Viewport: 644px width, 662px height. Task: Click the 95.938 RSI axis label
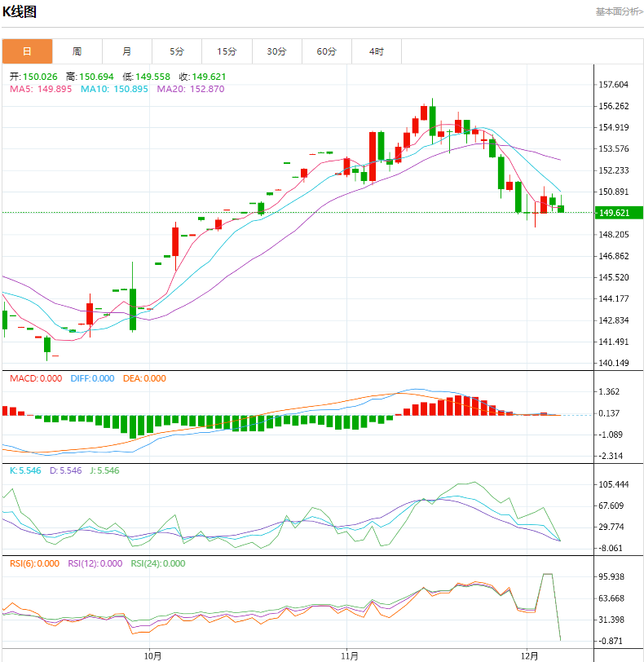tap(611, 577)
